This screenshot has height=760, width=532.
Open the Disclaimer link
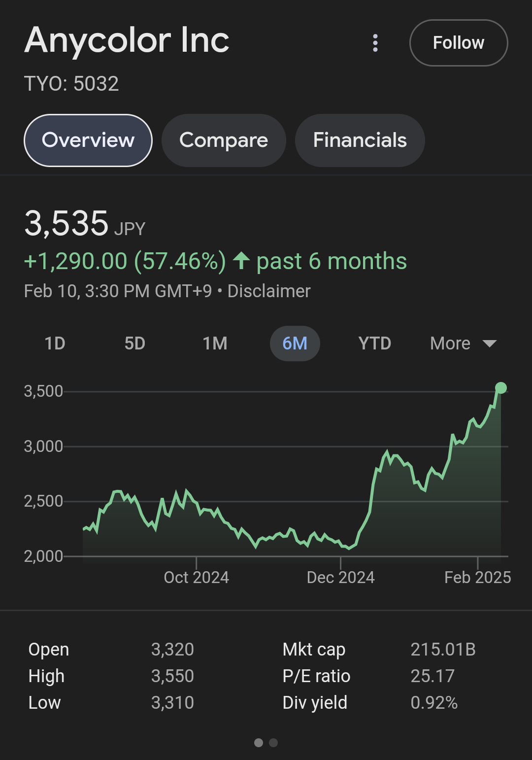269,291
